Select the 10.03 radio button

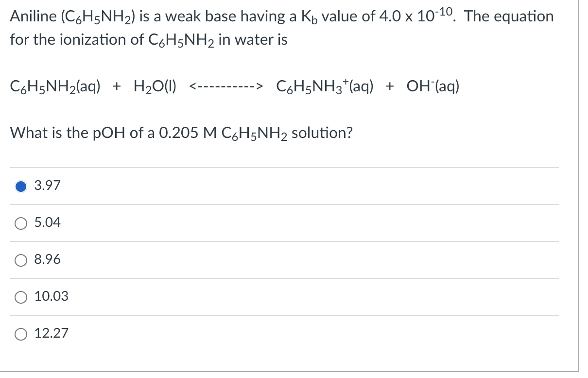20,296
